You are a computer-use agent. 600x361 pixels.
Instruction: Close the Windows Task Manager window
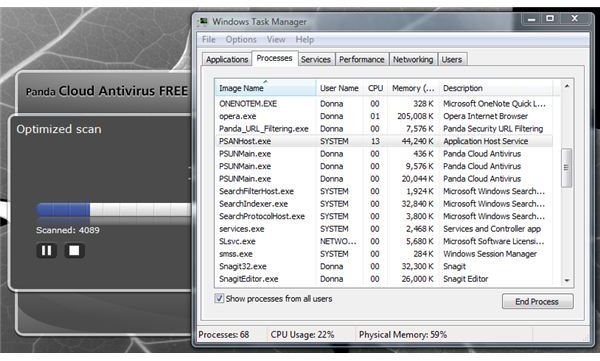coord(574,18)
